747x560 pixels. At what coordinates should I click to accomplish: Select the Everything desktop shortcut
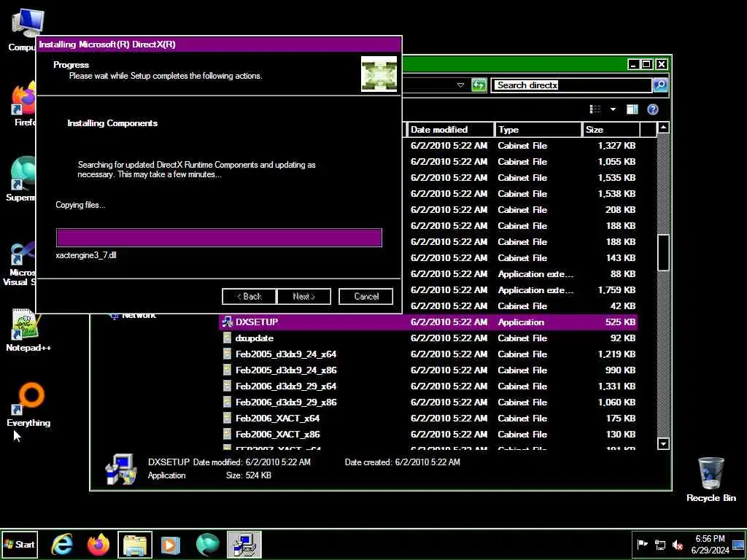[28, 405]
